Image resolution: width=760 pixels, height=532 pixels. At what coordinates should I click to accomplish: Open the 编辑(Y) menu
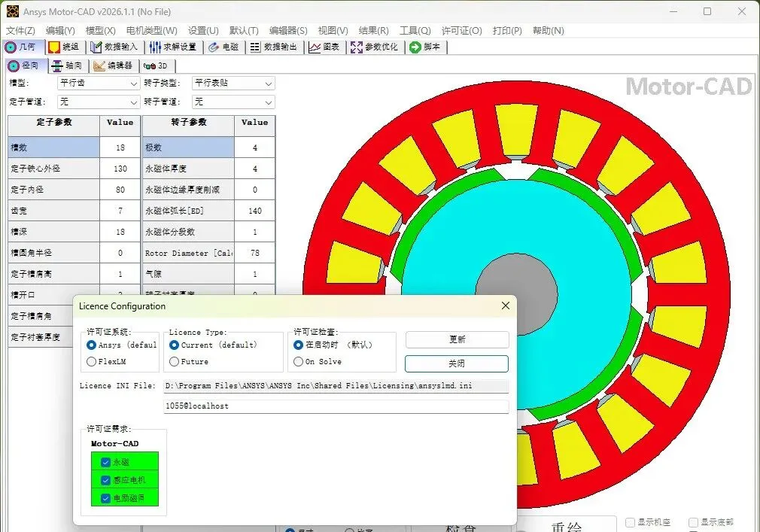pyautogui.click(x=61, y=31)
